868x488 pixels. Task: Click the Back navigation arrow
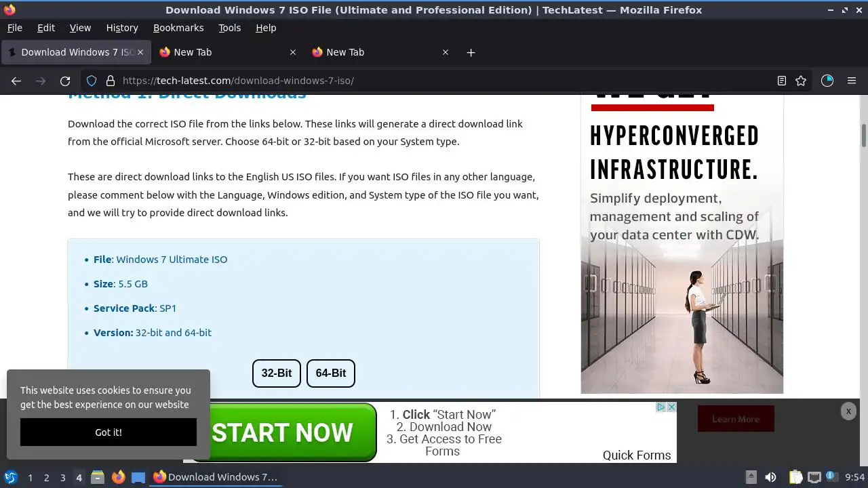(16, 81)
